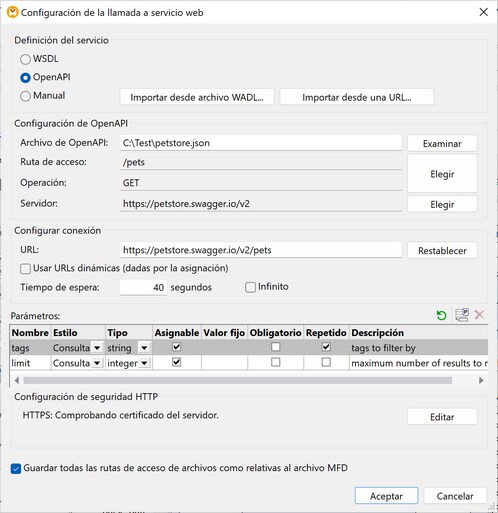
Task: Select the tags parameter name cell
Action: coord(30,348)
